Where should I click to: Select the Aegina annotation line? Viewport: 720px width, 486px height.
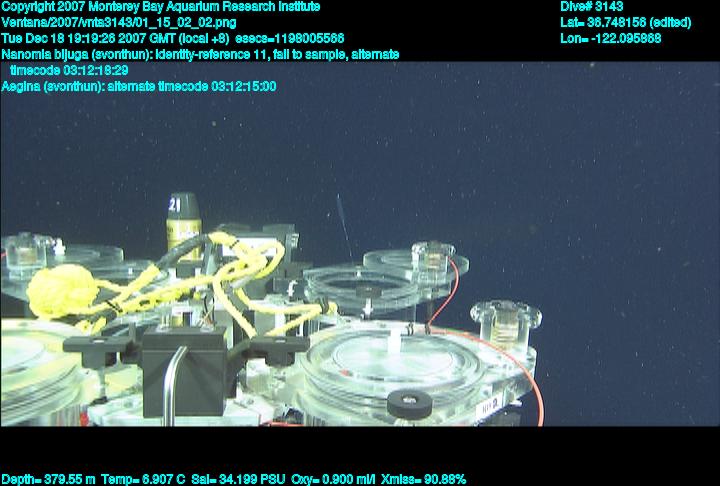[139, 87]
